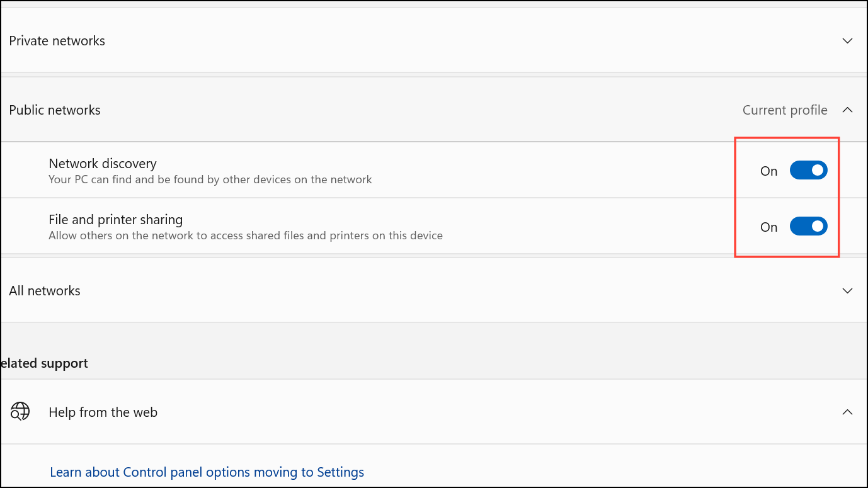Turn off the Network discovery toggle
This screenshot has width=868, height=488.
tap(808, 171)
